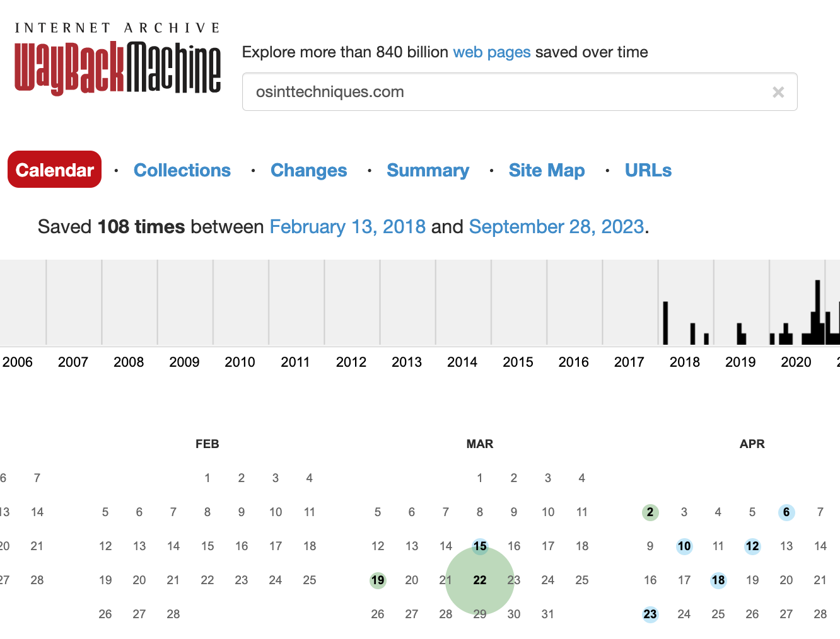This screenshot has height=639, width=840.
Task: Select the April 23 snapshot
Action: pos(650,614)
